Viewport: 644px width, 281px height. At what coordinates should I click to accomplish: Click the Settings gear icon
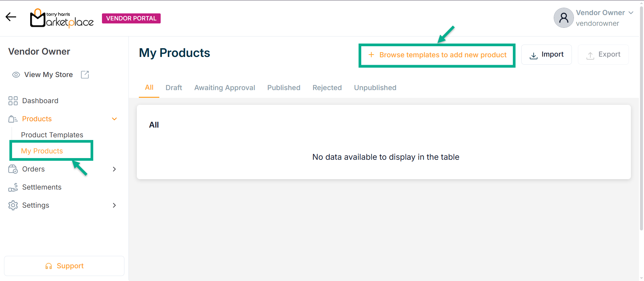(13, 205)
